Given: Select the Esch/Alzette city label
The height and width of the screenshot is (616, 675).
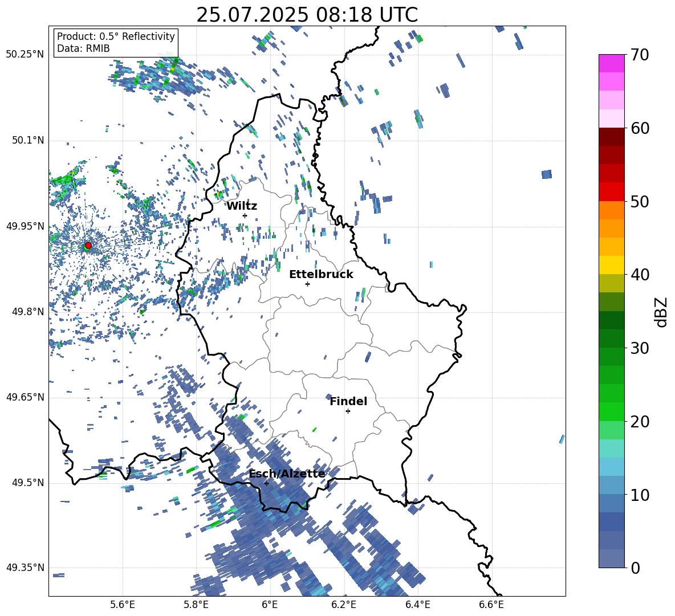Looking at the screenshot, I should pyautogui.click(x=287, y=474).
